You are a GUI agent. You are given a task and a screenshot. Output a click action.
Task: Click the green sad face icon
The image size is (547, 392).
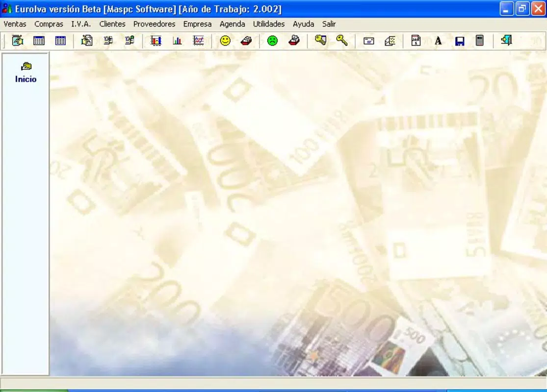point(272,40)
